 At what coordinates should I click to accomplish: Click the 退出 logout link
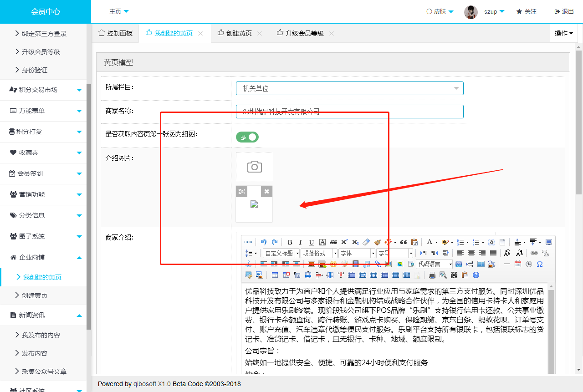pos(564,11)
